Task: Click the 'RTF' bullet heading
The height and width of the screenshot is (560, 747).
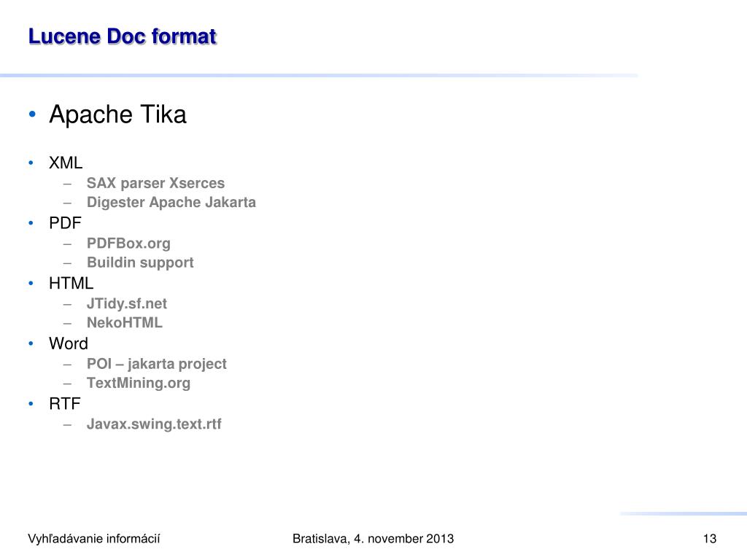Action: pos(65,404)
